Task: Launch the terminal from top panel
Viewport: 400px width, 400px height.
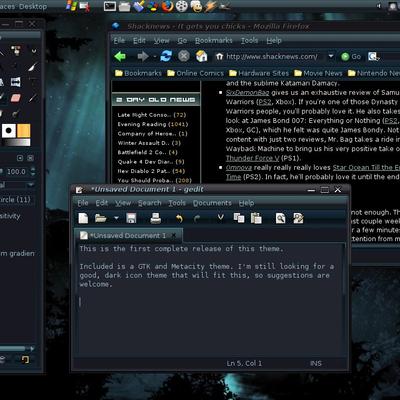Action: point(110,6)
